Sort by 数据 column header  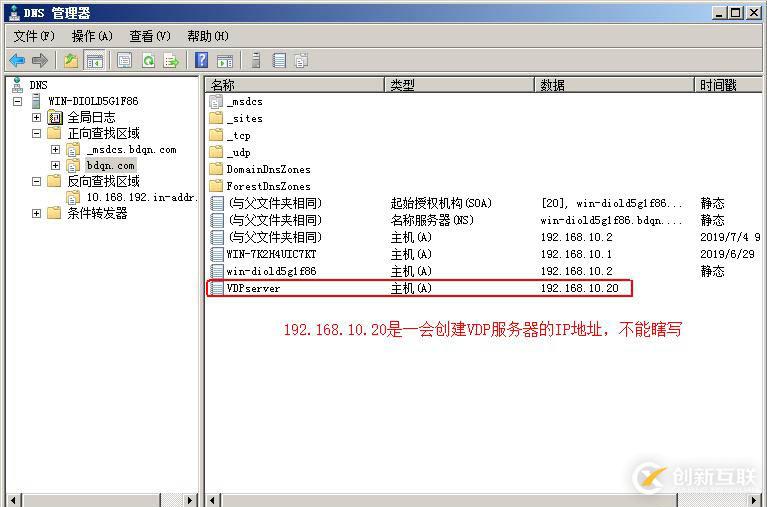(614, 85)
